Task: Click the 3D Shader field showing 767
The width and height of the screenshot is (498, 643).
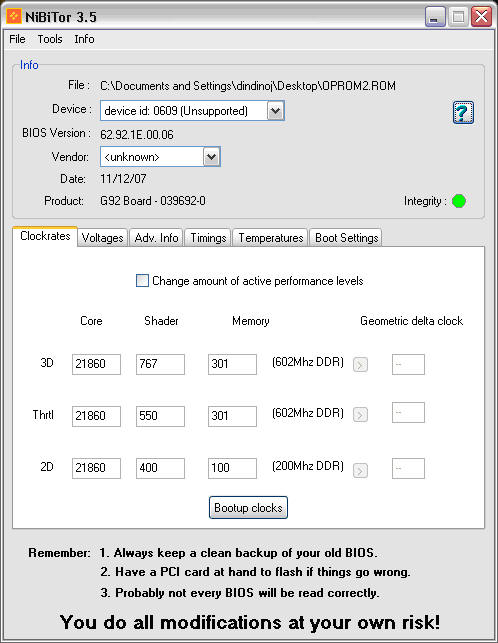Action: pyautogui.click(x=160, y=364)
